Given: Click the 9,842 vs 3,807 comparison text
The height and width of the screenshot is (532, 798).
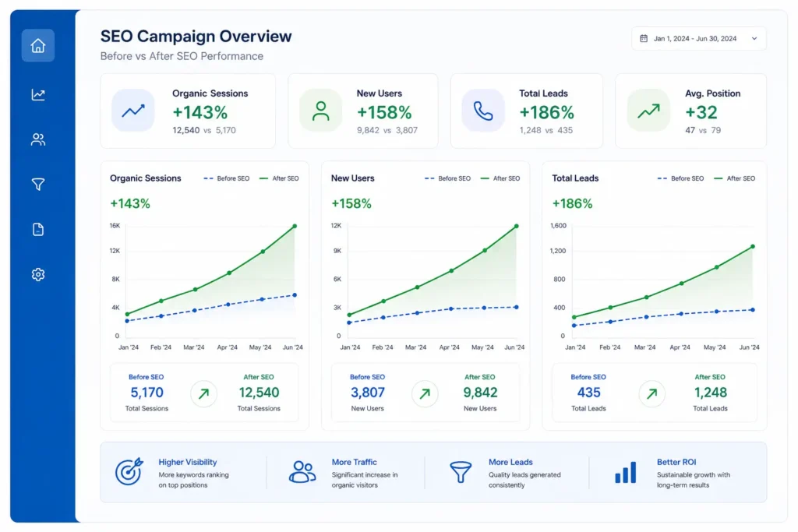Looking at the screenshot, I should tap(387, 130).
